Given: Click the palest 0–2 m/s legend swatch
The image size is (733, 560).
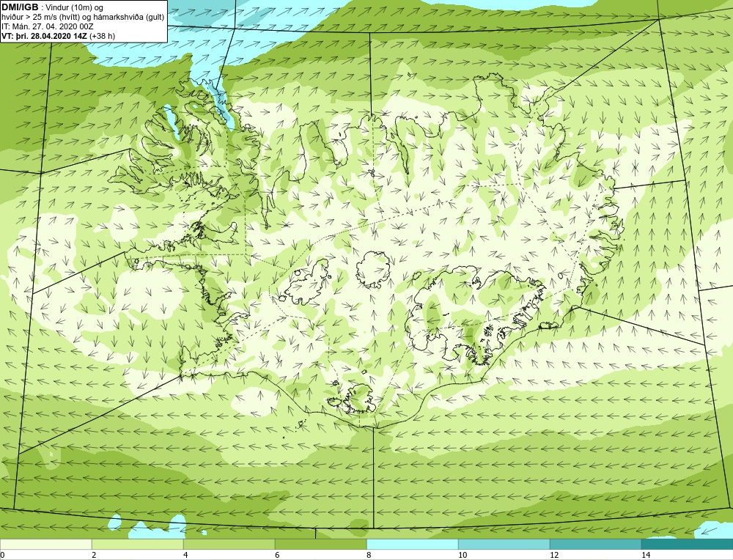Looking at the screenshot, I should coord(45,544).
